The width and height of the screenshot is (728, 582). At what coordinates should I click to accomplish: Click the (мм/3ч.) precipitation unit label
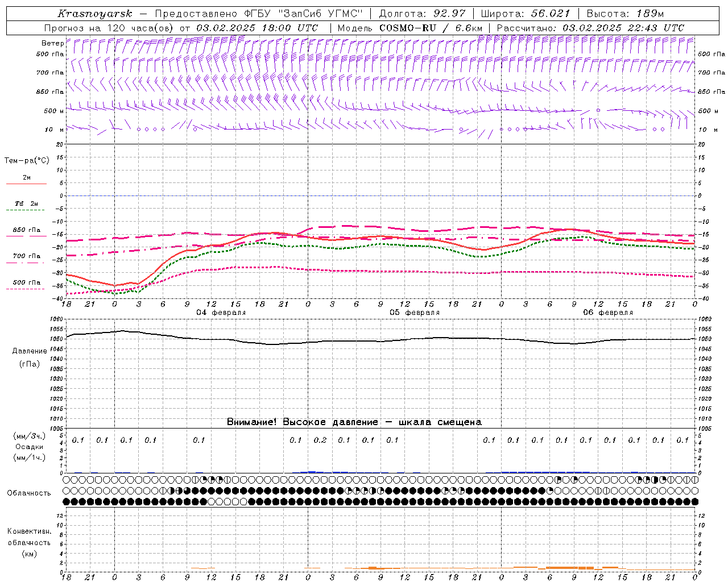click(x=29, y=436)
